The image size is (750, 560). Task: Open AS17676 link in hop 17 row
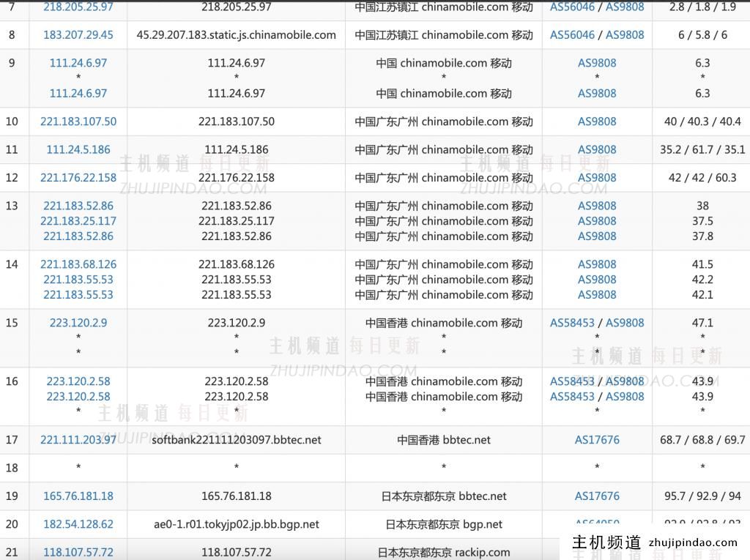[x=597, y=440]
